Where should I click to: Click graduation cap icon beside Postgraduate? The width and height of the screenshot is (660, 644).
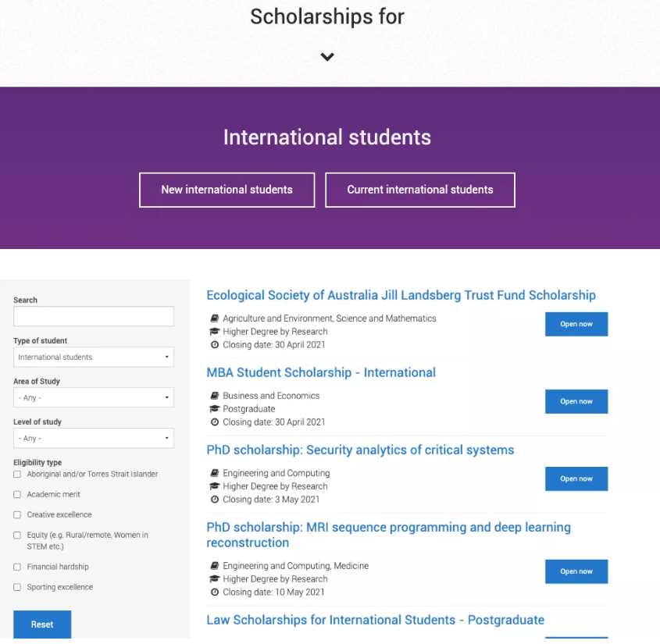[215, 409]
